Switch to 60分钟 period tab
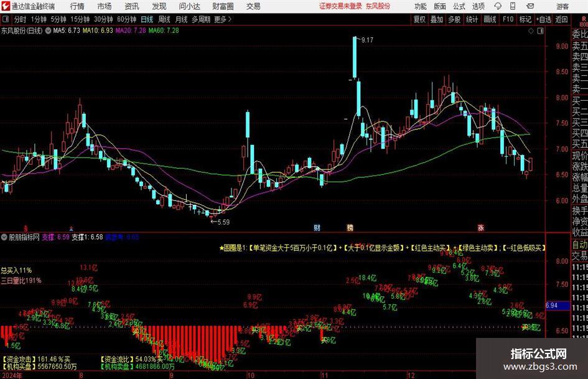588x379 pixels. coord(126,19)
